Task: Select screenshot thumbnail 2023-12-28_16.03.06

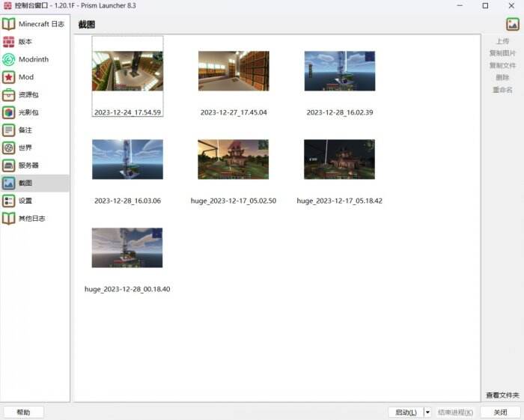Action: tap(128, 159)
